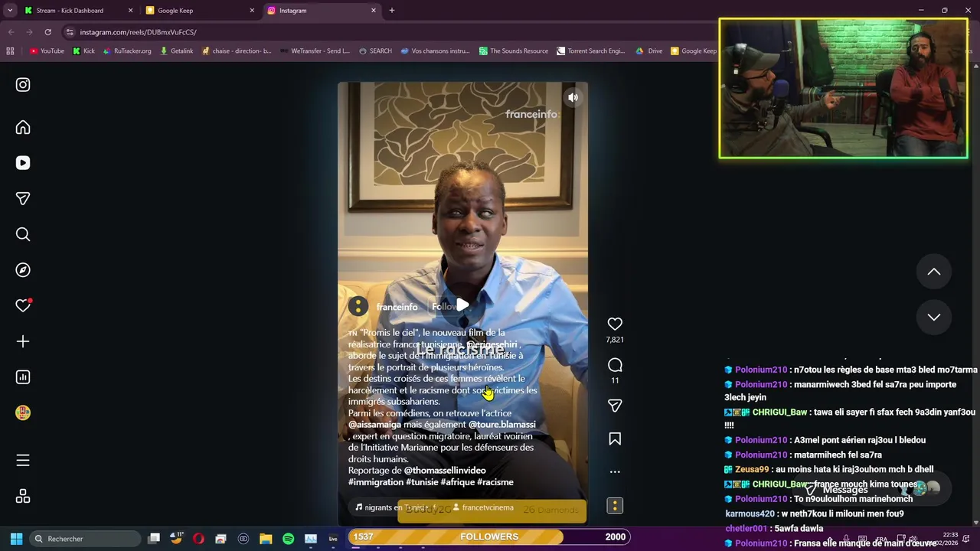
Task: Go to previous reel up chevron
Action: [x=934, y=272]
